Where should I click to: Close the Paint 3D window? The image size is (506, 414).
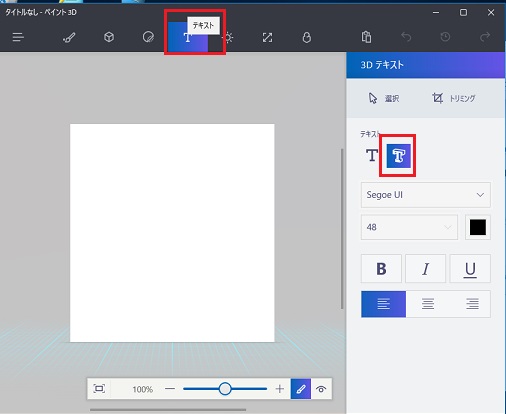491,13
